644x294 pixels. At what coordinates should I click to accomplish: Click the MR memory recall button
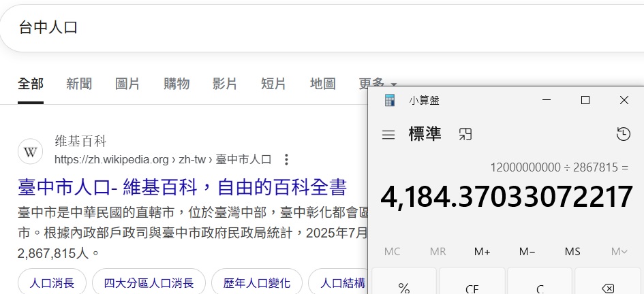pyautogui.click(x=438, y=251)
